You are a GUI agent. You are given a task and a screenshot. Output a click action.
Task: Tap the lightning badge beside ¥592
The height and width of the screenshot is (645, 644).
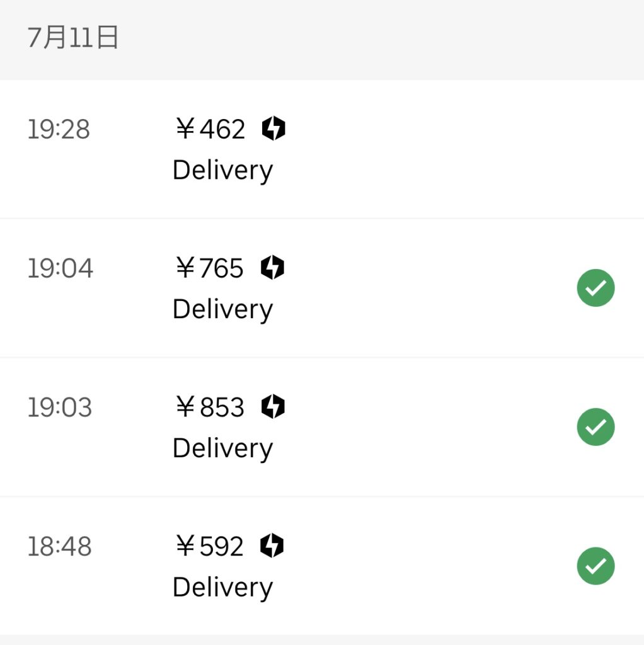click(272, 545)
